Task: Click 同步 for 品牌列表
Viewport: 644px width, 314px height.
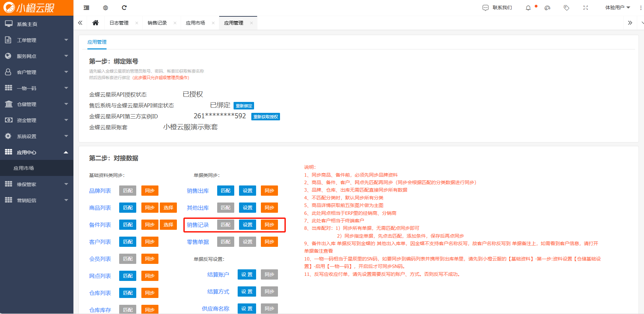Action: (150, 191)
